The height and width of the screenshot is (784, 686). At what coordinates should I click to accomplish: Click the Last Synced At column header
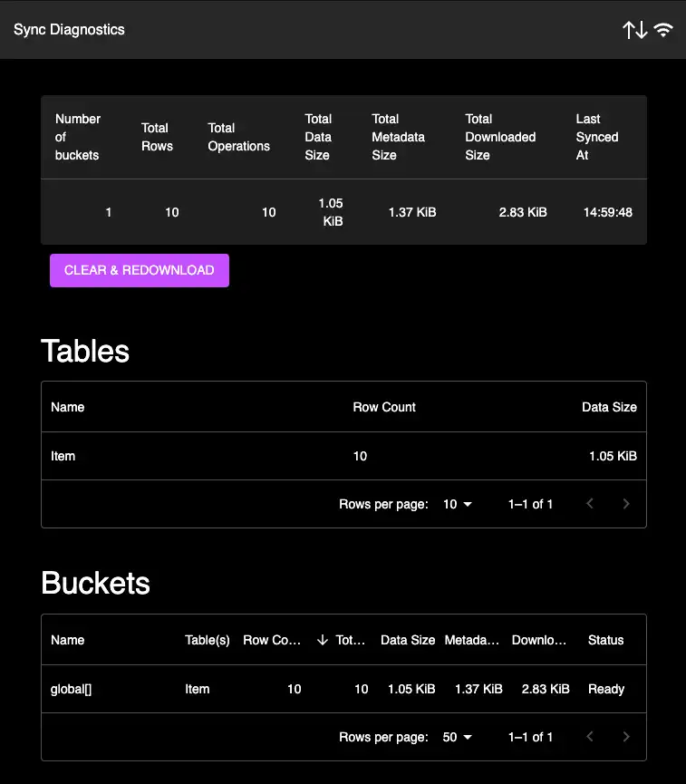[597, 137]
